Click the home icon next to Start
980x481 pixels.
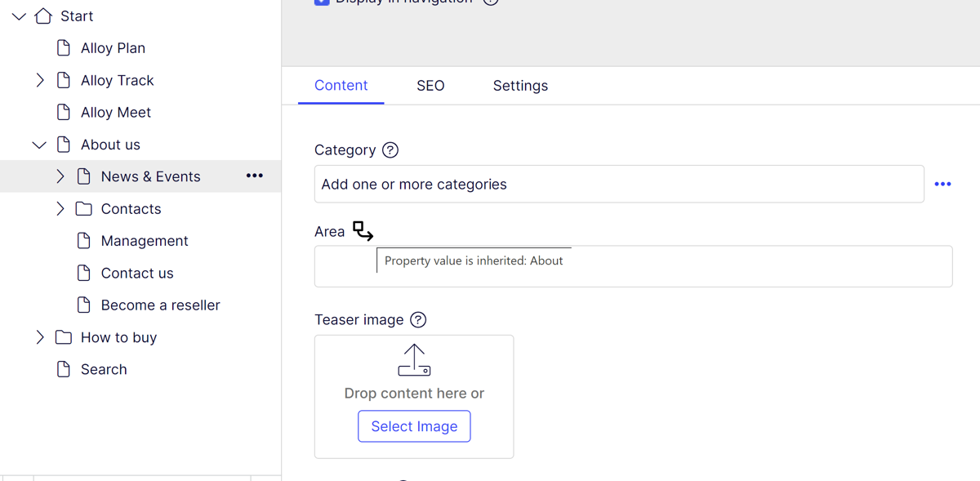(44, 16)
